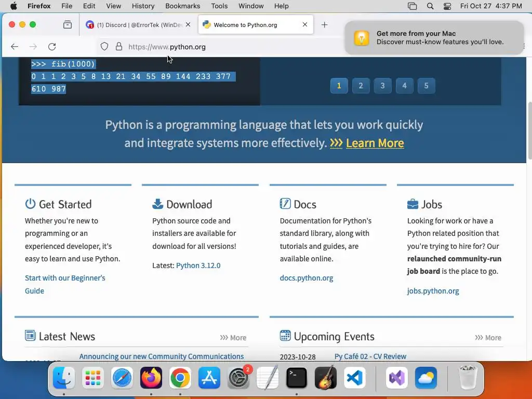Open a new tab with plus button

pyautogui.click(x=324, y=24)
